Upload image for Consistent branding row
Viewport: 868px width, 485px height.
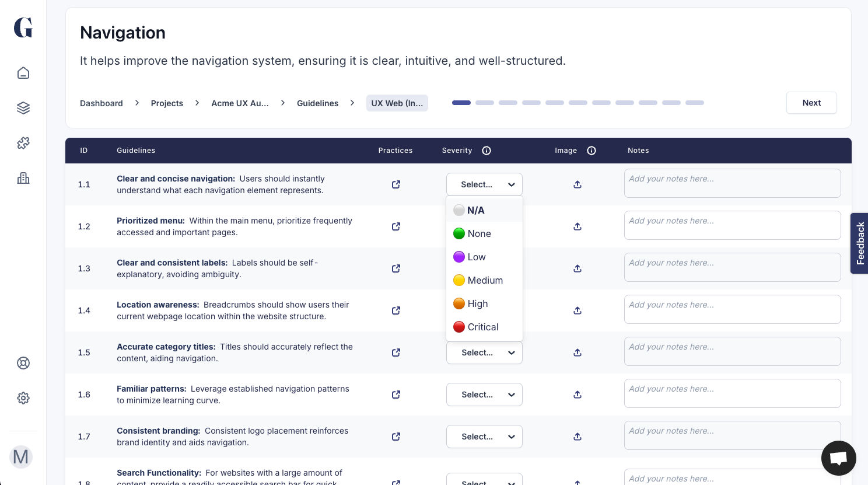tap(577, 437)
